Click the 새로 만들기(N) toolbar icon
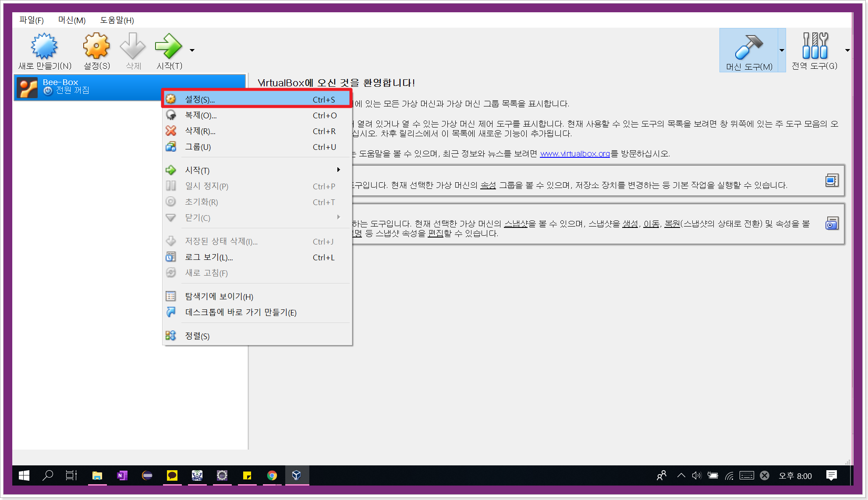Screen dimensions: 868x500 [x=44, y=51]
